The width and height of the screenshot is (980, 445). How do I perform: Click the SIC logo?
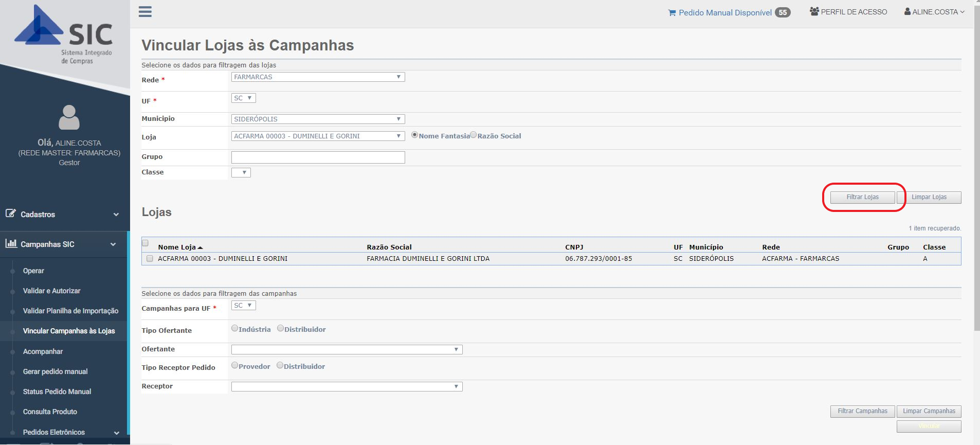point(64,35)
